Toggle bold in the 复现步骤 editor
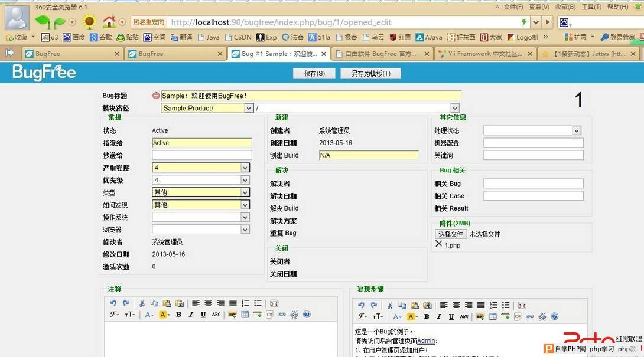Viewport: 644px width, 357px height. [x=427, y=316]
